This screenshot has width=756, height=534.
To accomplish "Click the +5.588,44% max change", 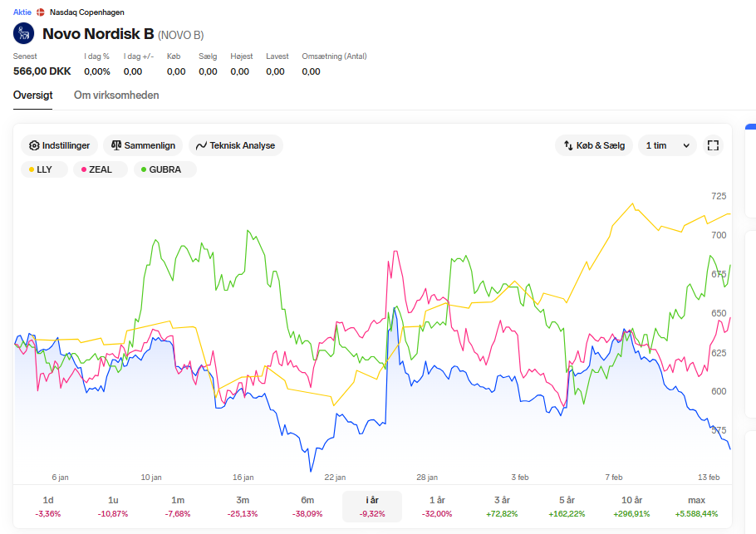I will [x=696, y=514].
